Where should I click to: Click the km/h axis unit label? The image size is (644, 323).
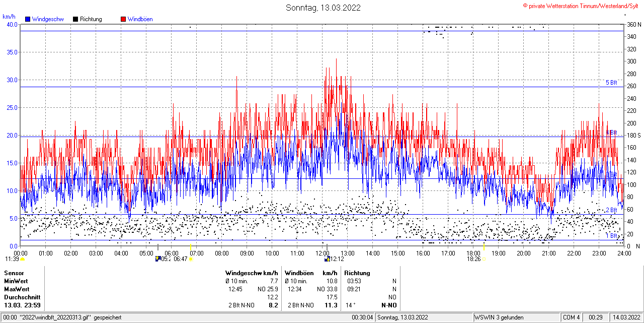(9, 17)
